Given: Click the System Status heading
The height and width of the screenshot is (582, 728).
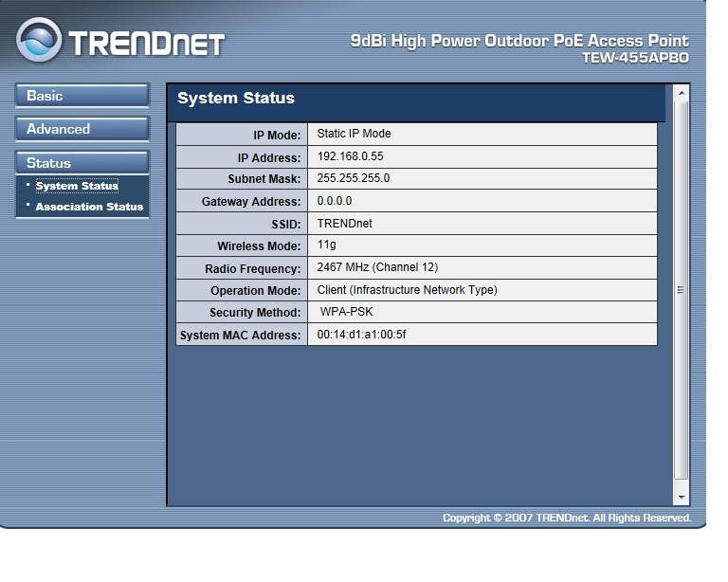Looking at the screenshot, I should point(236,98).
